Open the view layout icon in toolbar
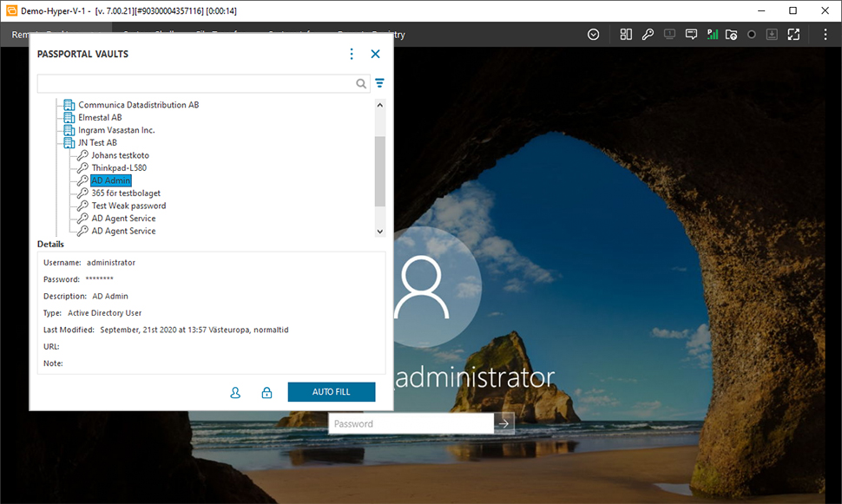 626,35
